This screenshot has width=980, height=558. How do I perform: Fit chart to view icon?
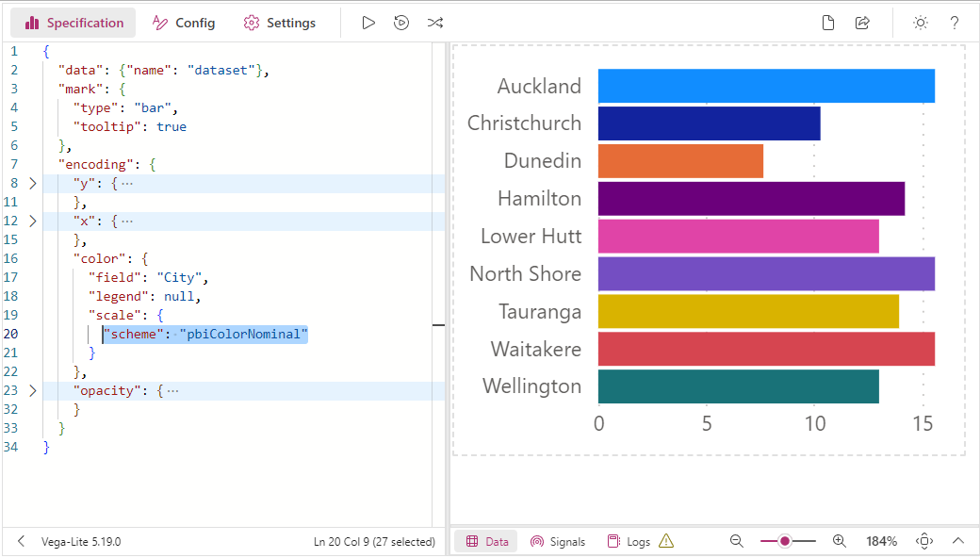pyautogui.click(x=924, y=541)
